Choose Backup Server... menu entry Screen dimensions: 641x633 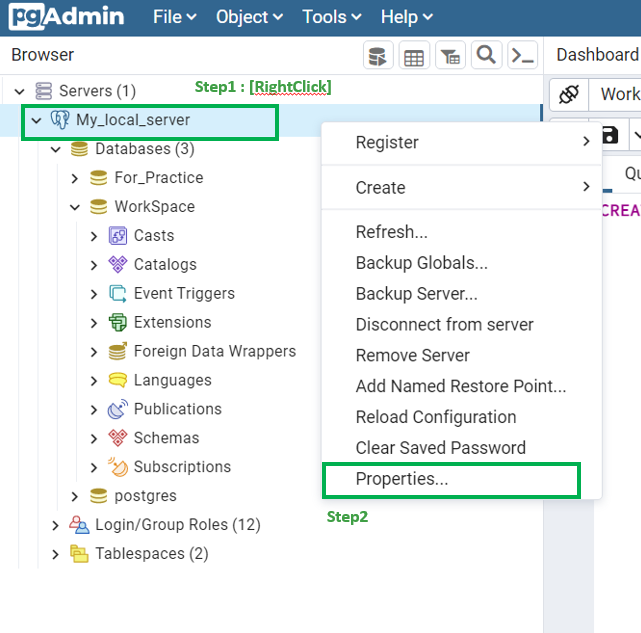click(462, 294)
